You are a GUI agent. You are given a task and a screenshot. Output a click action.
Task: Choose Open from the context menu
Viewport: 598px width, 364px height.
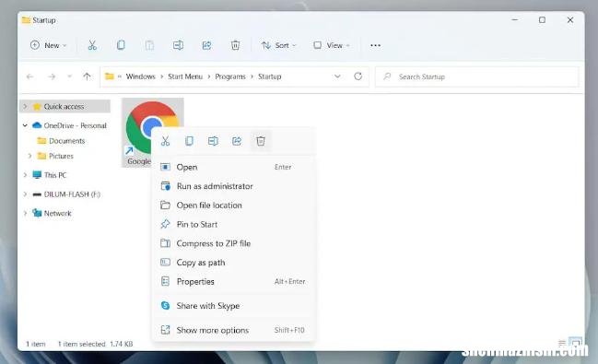[233, 167]
